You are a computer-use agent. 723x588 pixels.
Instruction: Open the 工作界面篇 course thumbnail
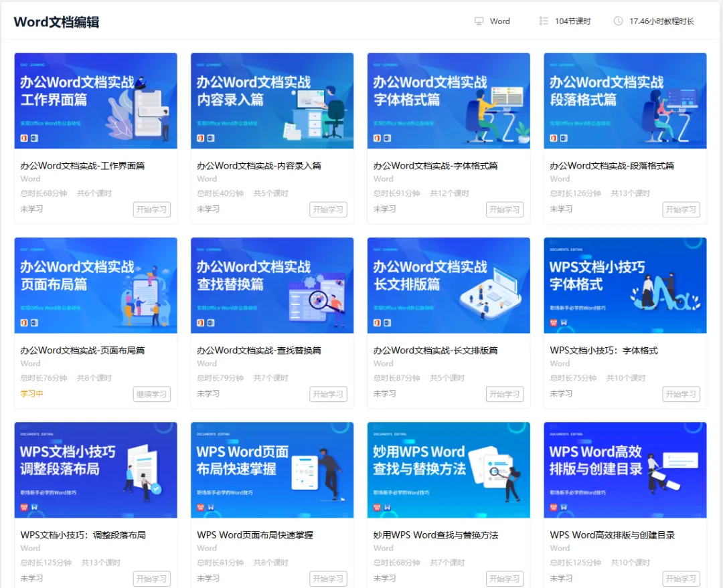(96, 100)
